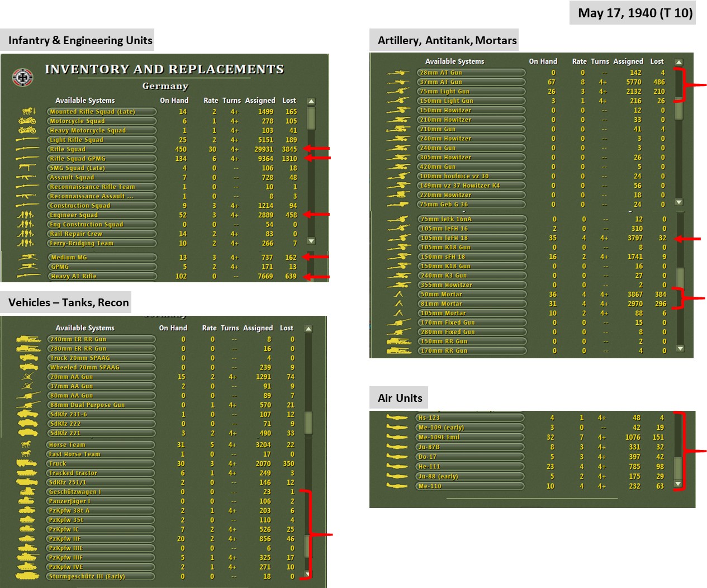Click the 105mm leFH 18 howitzer icon
Screen dimensions: 707x588
click(x=398, y=238)
